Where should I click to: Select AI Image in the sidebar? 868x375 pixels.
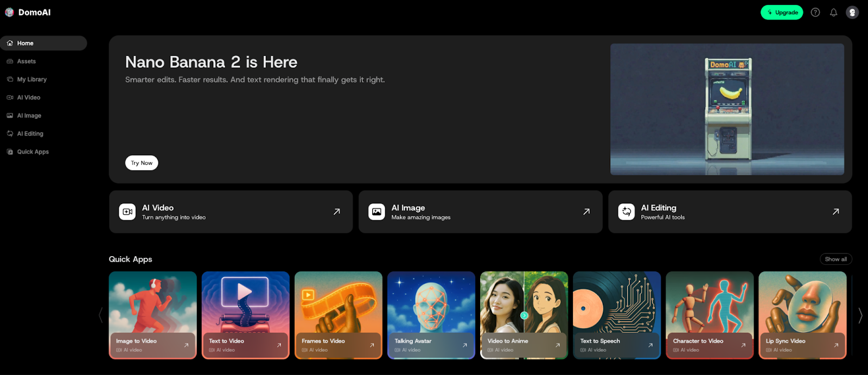[43, 116]
